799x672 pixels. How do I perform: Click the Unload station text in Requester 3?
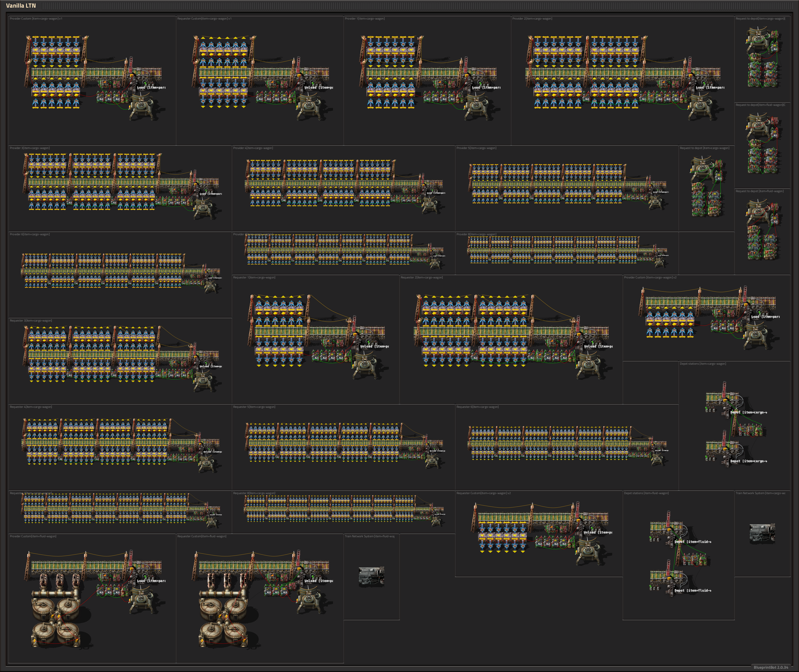pyautogui.click(x=211, y=366)
